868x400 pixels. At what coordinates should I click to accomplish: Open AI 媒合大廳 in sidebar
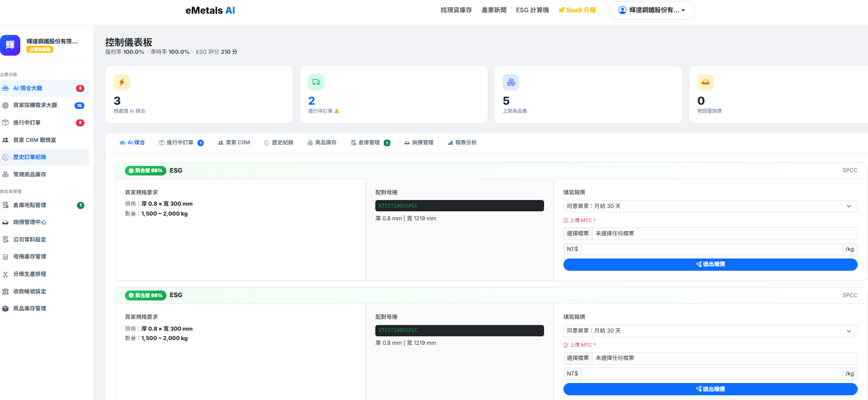(x=43, y=88)
